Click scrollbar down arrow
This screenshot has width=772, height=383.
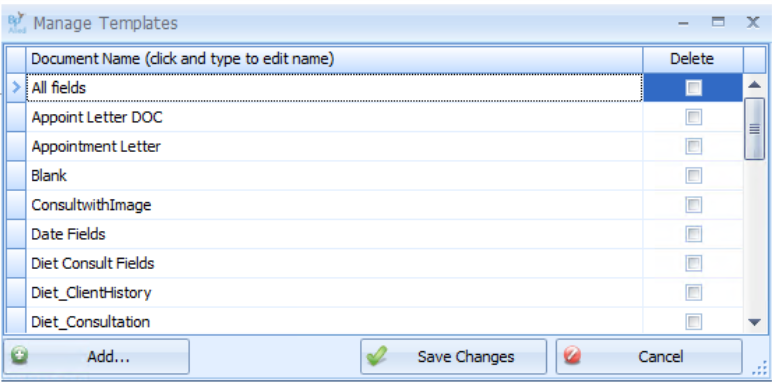[754, 322]
